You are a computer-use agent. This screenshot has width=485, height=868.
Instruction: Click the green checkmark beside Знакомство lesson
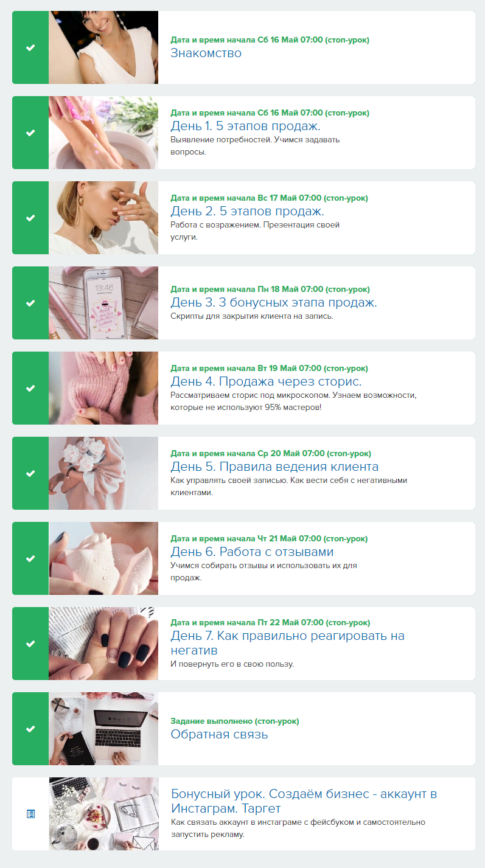[30, 47]
